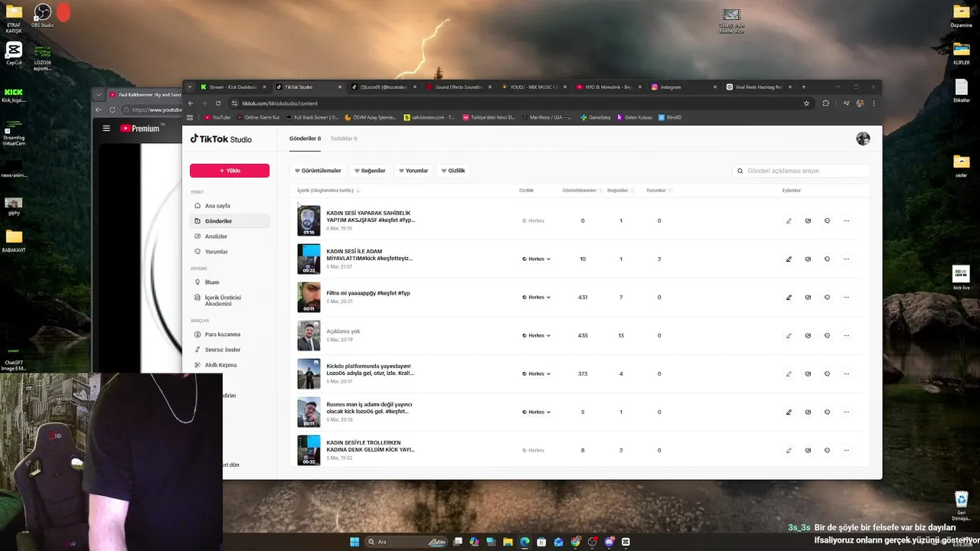
Task: Open the Chrome three-dot menu
Action: click(x=874, y=103)
